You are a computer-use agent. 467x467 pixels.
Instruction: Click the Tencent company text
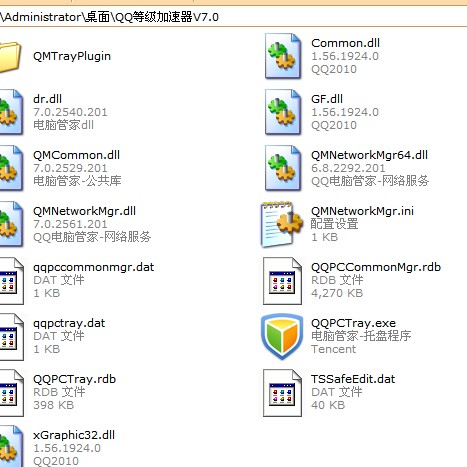[334, 349]
